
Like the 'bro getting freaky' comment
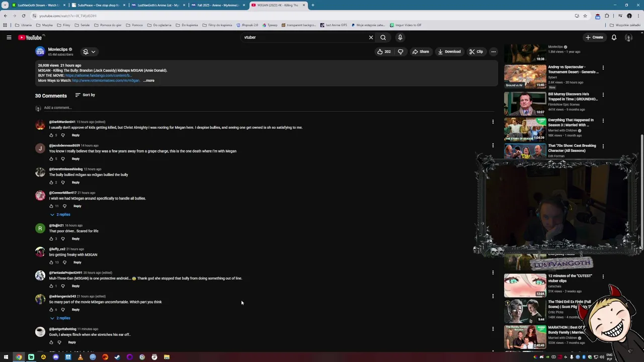(51, 262)
